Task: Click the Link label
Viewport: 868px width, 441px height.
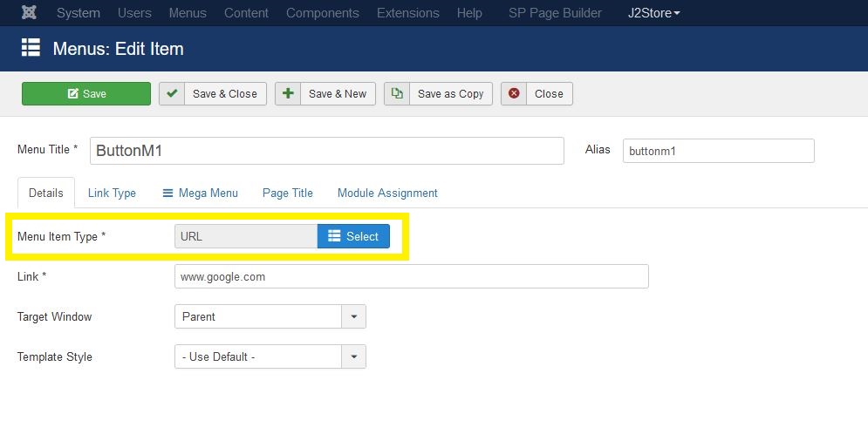Action: [x=31, y=276]
